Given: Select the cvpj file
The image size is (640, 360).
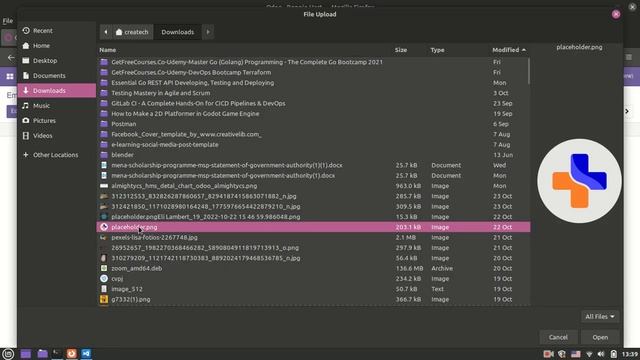Looking at the screenshot, I should 313,279.
